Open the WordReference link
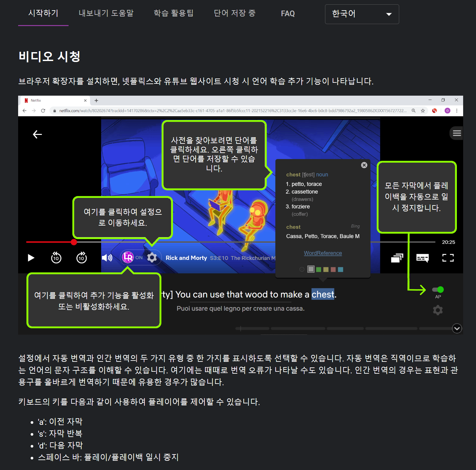 click(x=323, y=253)
